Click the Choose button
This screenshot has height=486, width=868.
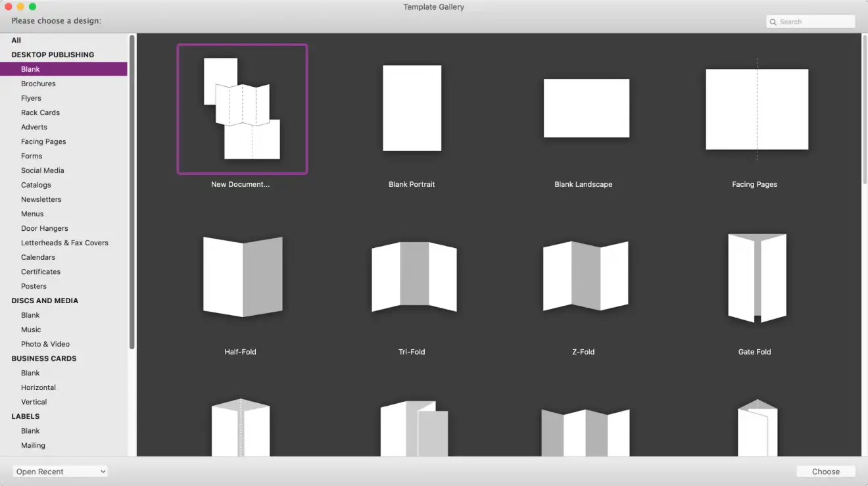[x=826, y=472]
